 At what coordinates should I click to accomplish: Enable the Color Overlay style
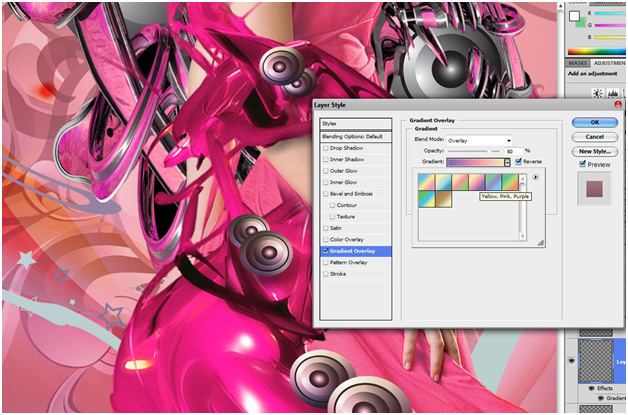[x=326, y=240]
